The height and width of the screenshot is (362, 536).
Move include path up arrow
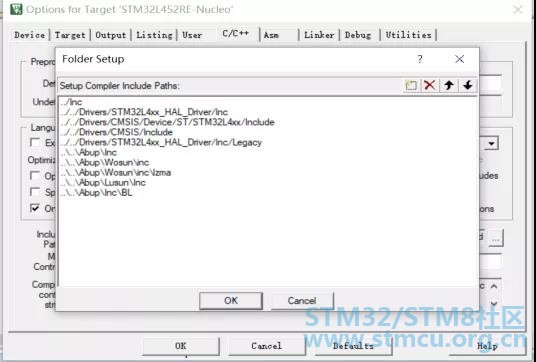[449, 85]
